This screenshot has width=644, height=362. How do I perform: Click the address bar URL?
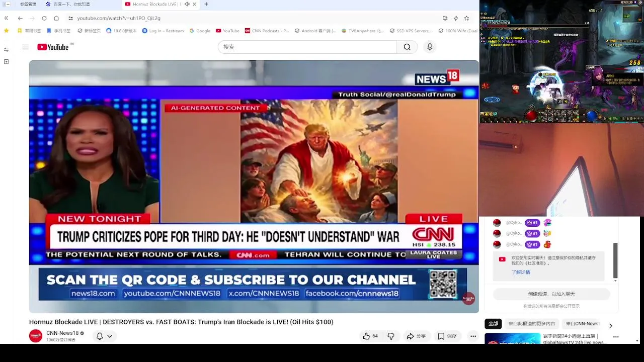(x=119, y=18)
